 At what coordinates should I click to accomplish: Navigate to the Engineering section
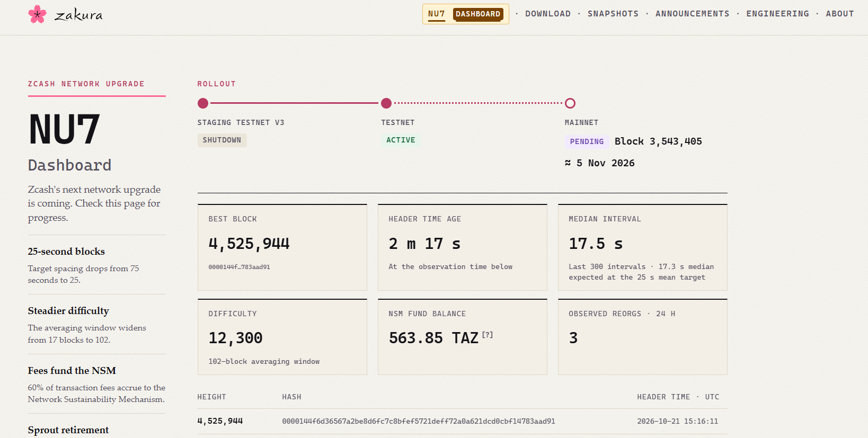coord(777,14)
